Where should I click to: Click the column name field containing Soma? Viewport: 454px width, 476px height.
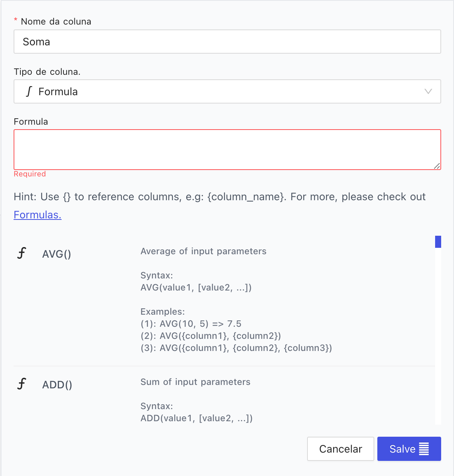click(x=227, y=42)
